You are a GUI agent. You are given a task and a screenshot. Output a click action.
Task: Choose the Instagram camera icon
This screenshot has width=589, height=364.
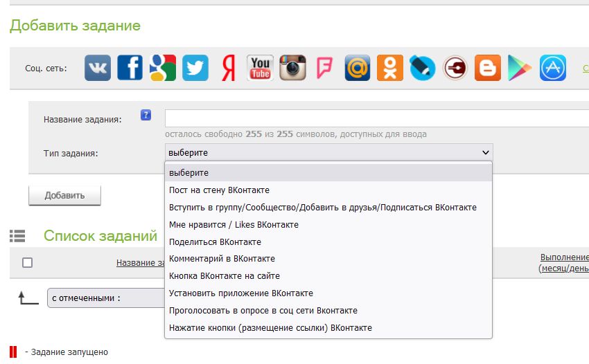coord(292,68)
